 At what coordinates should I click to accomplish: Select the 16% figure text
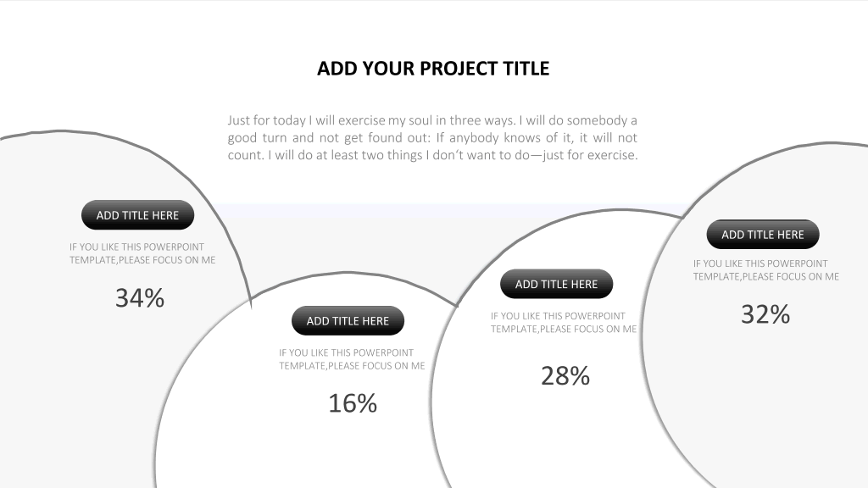pyautogui.click(x=353, y=403)
